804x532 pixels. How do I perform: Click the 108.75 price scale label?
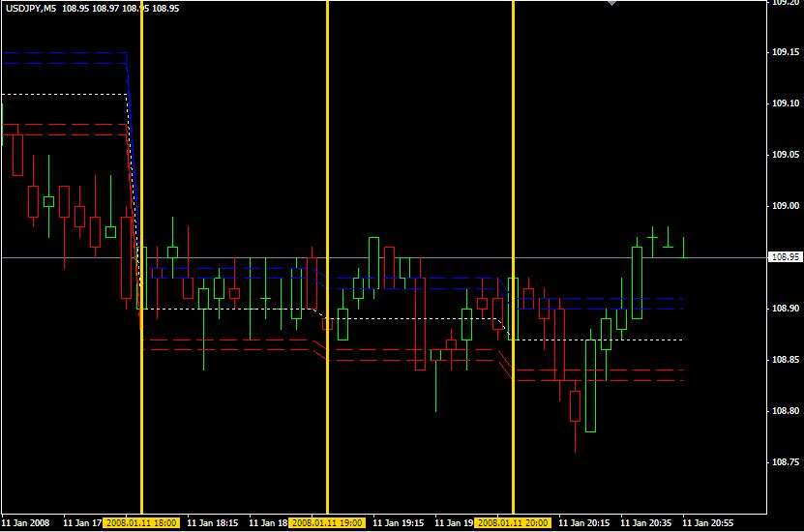pyautogui.click(x=786, y=461)
